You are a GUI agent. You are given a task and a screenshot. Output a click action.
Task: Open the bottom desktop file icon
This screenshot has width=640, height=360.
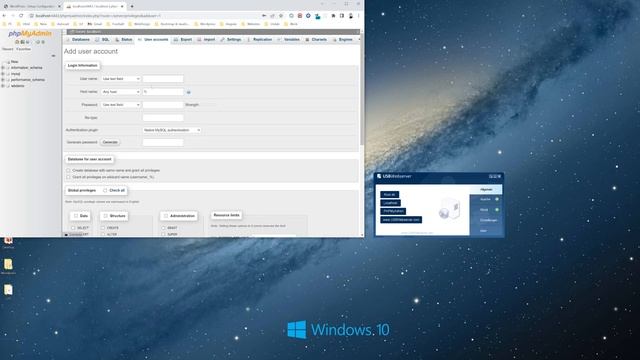point(8,290)
